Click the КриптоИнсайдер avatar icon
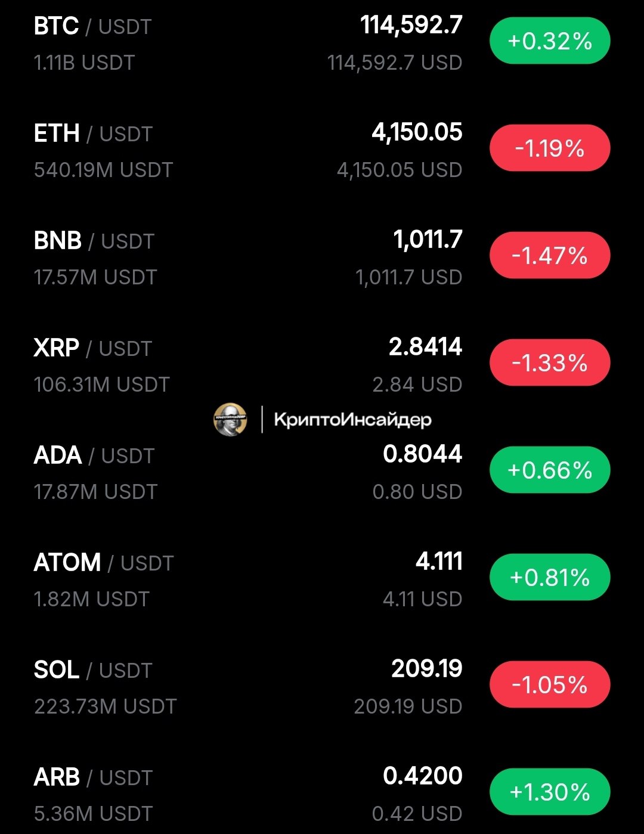The height and width of the screenshot is (834, 644). tap(230, 419)
